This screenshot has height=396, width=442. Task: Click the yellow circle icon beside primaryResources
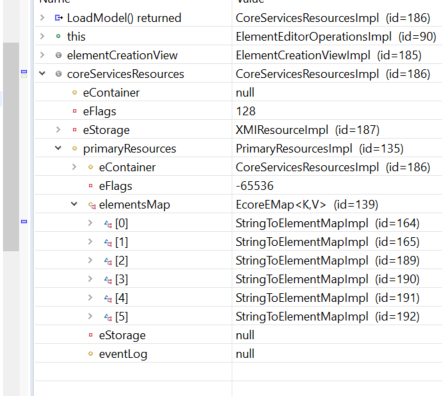tap(75, 149)
